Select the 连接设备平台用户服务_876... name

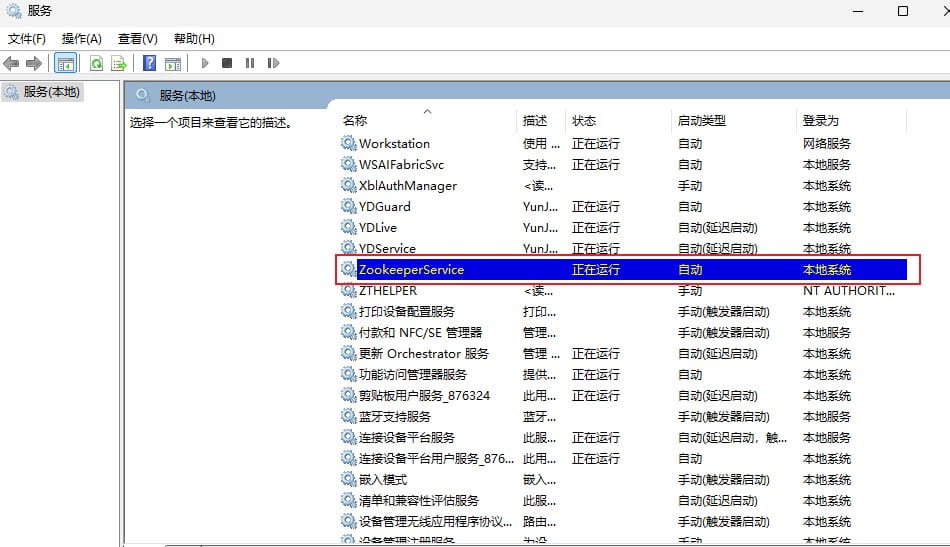436,459
